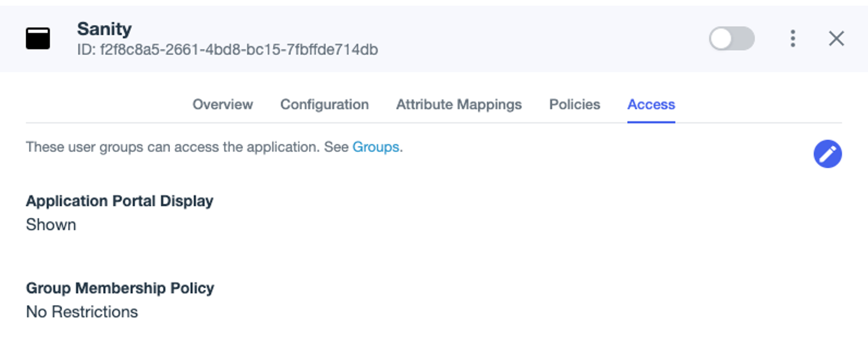The width and height of the screenshot is (868, 364).
Task: Select the Access tab
Action: point(651,104)
